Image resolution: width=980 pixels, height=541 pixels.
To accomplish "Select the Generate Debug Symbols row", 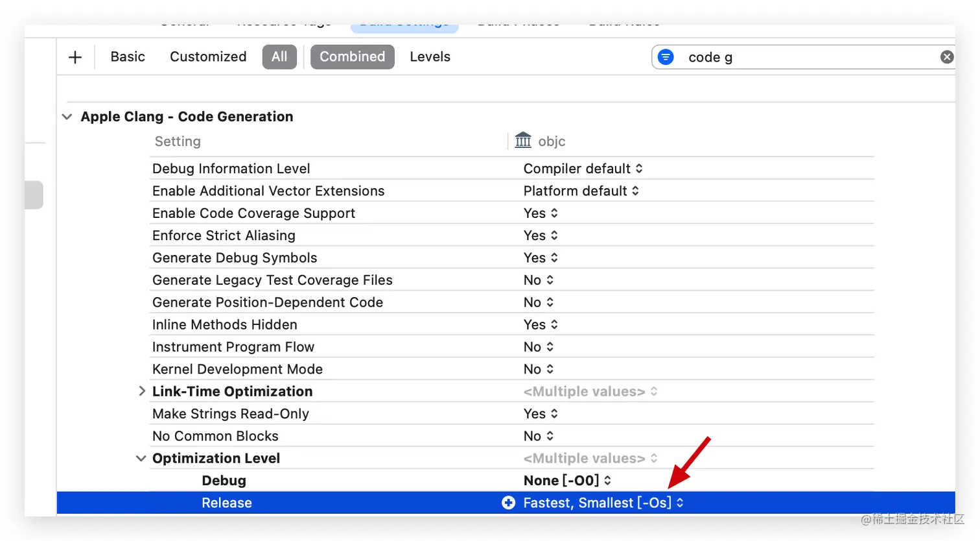I will [x=511, y=258].
